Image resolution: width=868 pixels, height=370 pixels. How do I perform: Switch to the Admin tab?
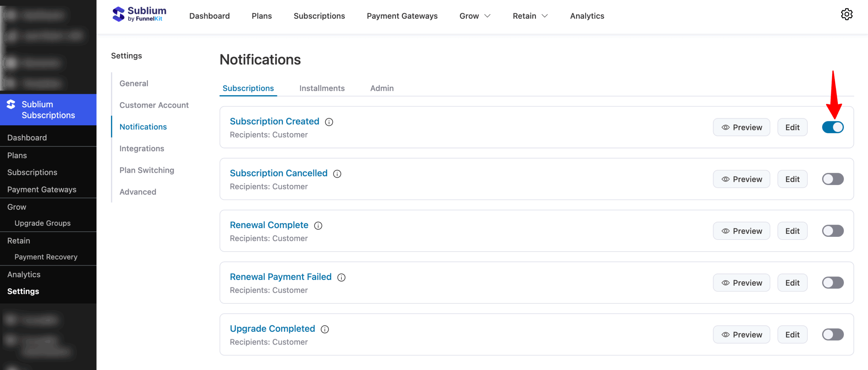tap(382, 88)
